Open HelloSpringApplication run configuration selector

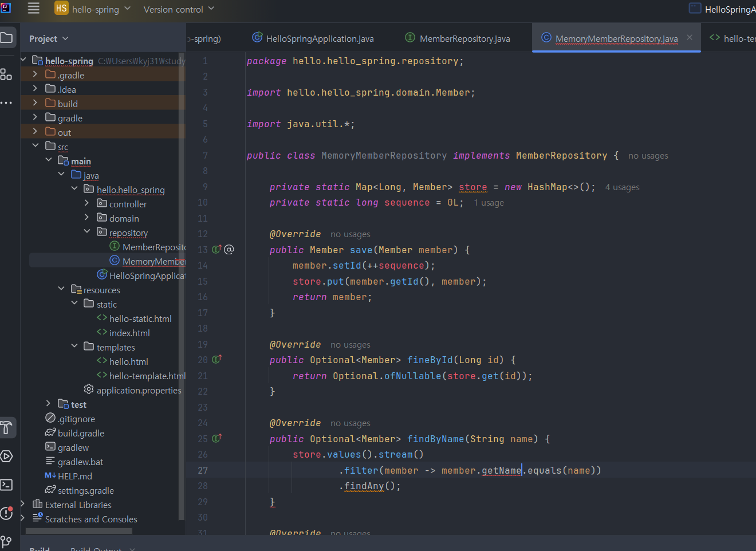(x=722, y=9)
